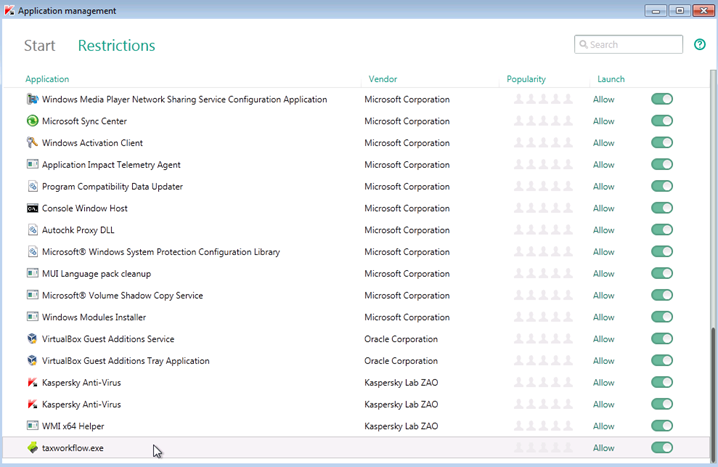Toggle launch switch for WMI x64 Helper
Image resolution: width=718 pixels, height=467 pixels.
click(662, 426)
